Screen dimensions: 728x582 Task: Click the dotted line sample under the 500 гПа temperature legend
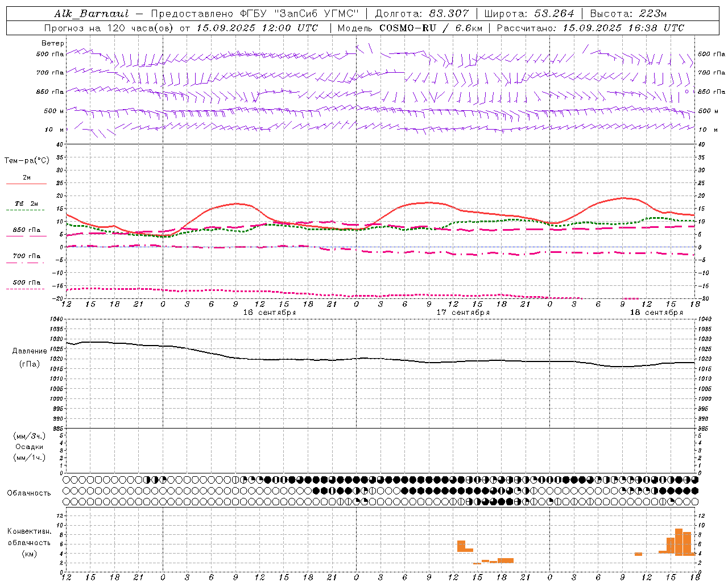coord(25,289)
